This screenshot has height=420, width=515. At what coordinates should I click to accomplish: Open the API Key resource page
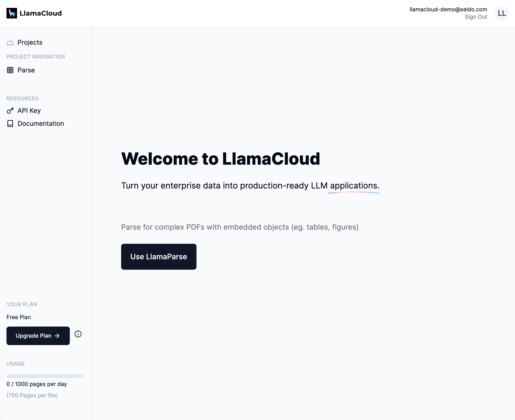pos(29,111)
